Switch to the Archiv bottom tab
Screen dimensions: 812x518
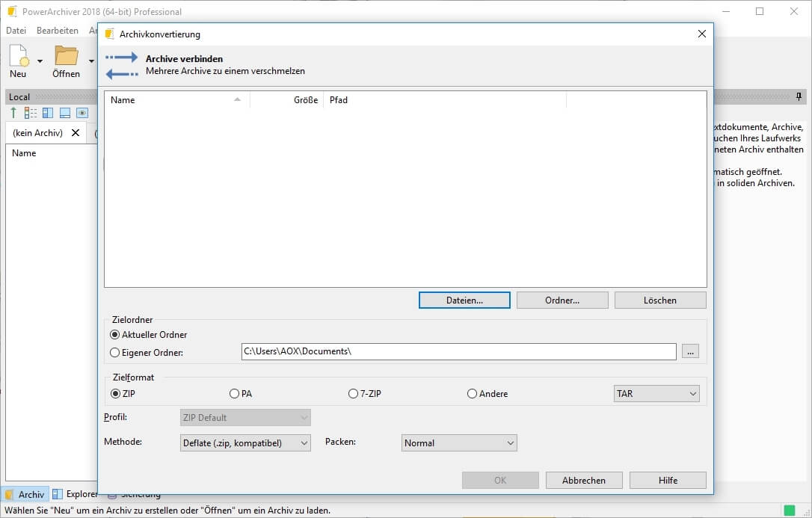tap(25, 494)
